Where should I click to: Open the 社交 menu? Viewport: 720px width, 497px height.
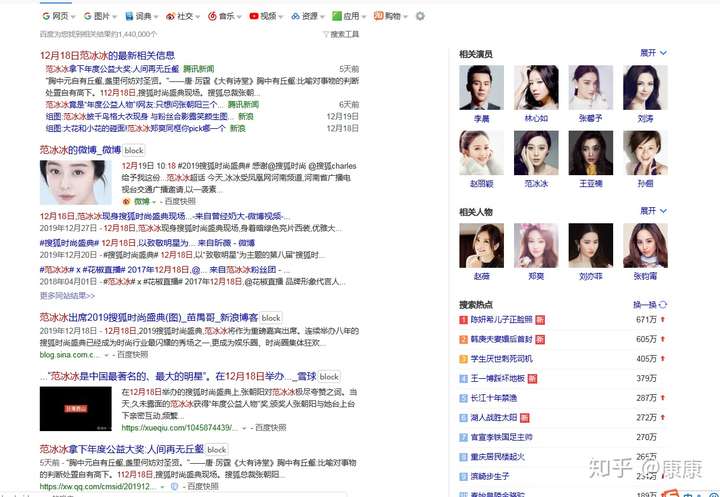[183, 16]
